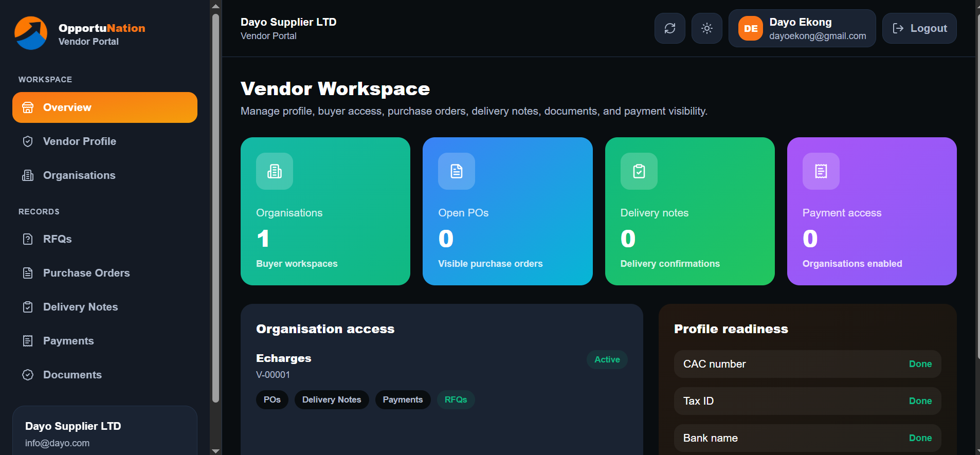Open the Open POs summary card
Image resolution: width=980 pixels, height=455 pixels.
click(507, 211)
